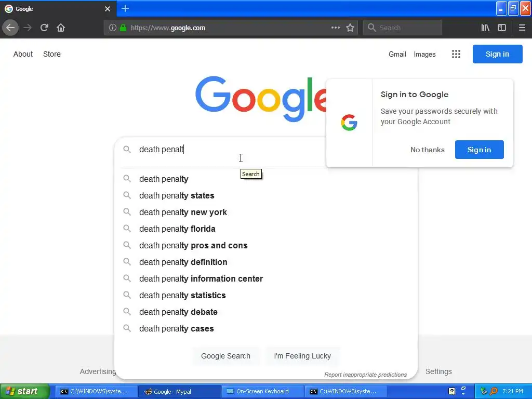Select 'death penalty pros and cons' suggestion
Screen dimensions: 532x399
pos(266,245)
